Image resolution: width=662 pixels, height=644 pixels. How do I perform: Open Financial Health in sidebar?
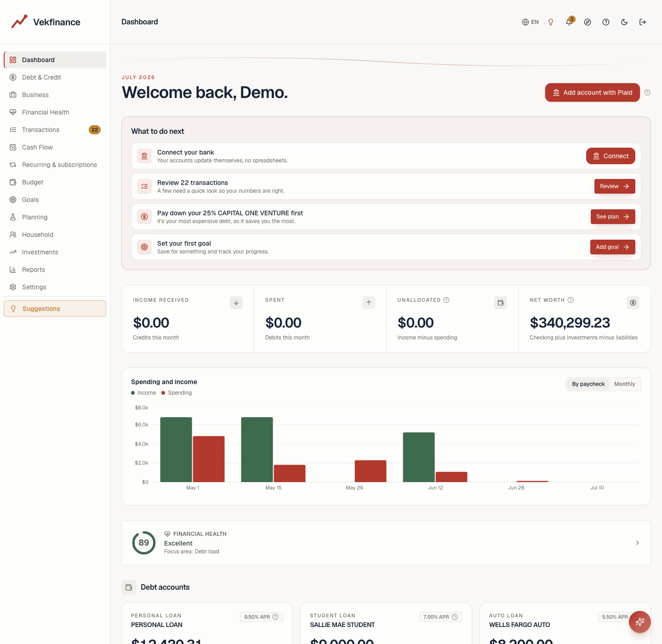coord(55,112)
